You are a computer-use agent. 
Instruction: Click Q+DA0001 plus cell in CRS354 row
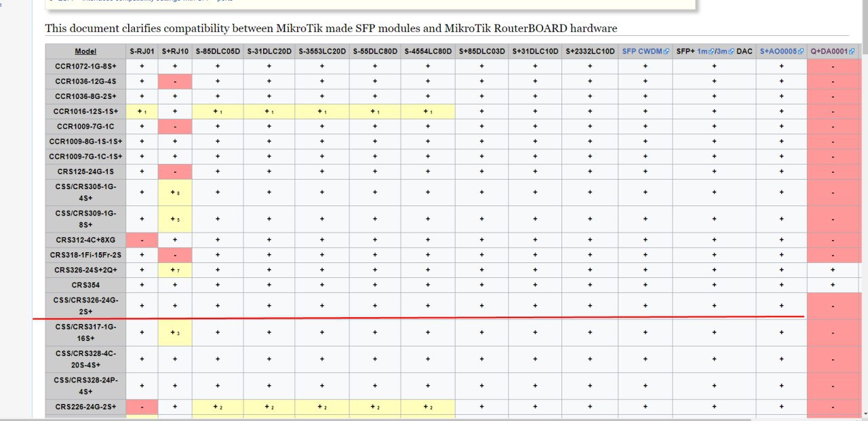[x=832, y=285]
